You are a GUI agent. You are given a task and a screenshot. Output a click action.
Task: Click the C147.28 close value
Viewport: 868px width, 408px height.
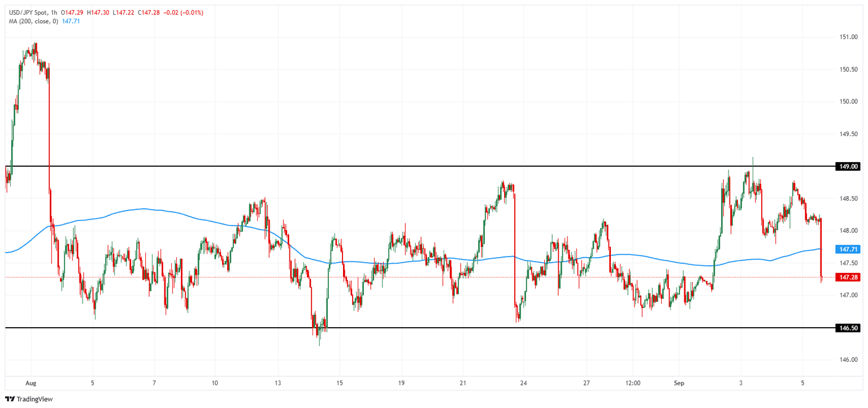coord(149,12)
